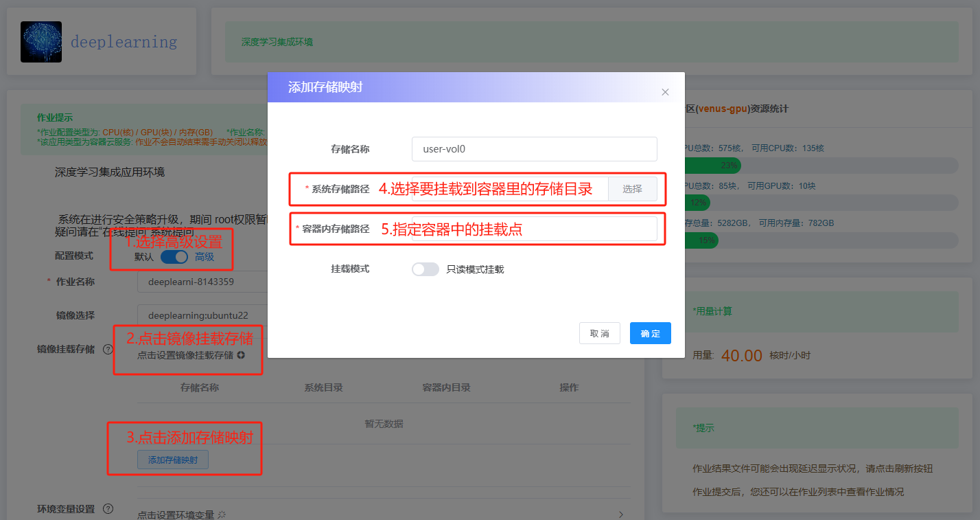This screenshot has width=980, height=520.
Task: Click the plus icon after 点击设置镜像挂载存储
Action: click(240, 355)
